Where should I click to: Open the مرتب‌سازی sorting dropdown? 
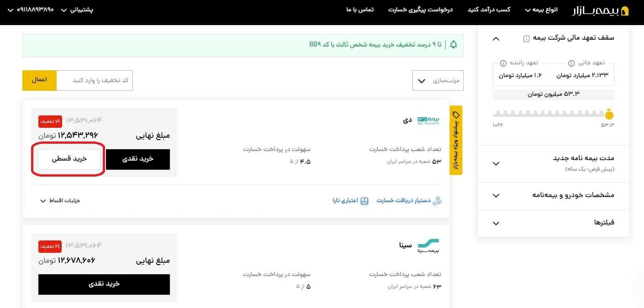(437, 80)
